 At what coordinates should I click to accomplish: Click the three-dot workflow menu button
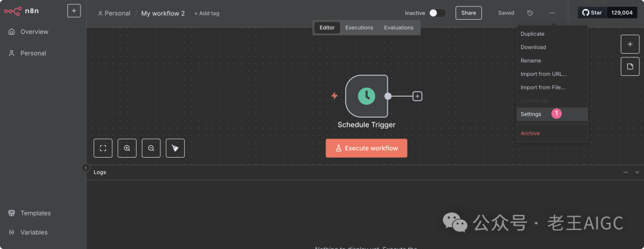point(552,13)
